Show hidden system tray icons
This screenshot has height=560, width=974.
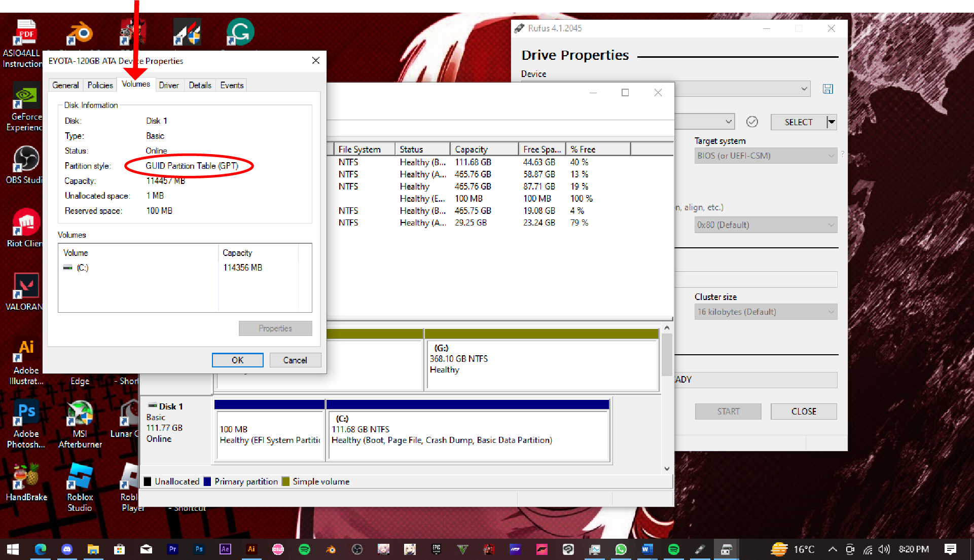(833, 549)
